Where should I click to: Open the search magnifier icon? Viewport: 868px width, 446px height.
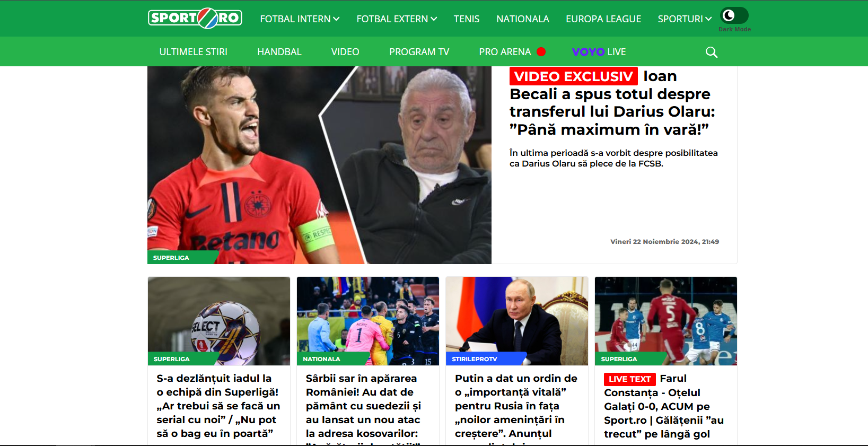pyautogui.click(x=712, y=52)
